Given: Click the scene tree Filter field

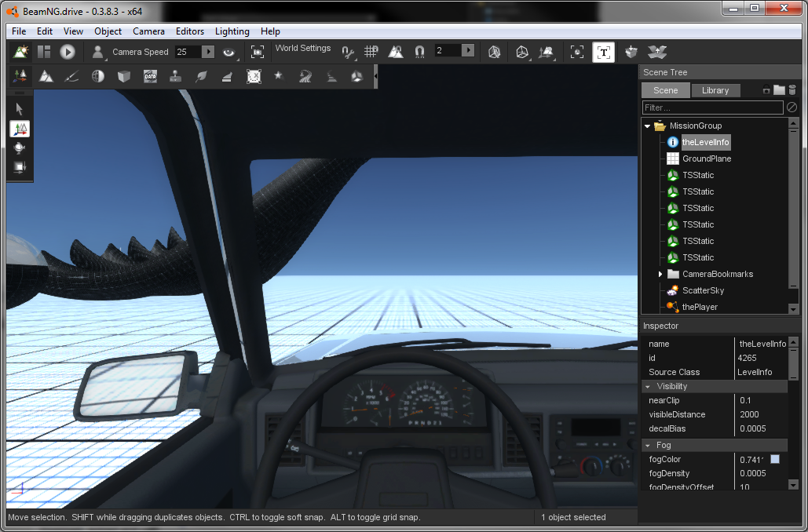Looking at the screenshot, I should pyautogui.click(x=713, y=107).
